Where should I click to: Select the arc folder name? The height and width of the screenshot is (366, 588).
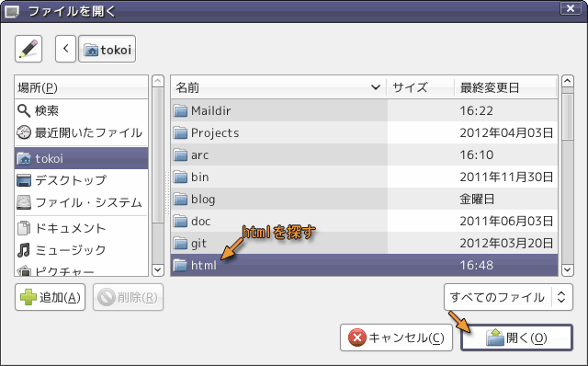pos(199,155)
